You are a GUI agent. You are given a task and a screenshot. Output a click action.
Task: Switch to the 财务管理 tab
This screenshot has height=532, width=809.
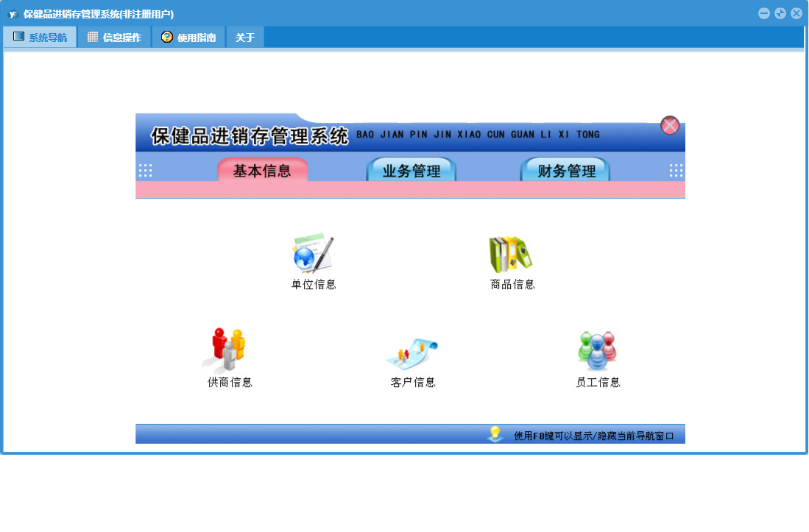pyautogui.click(x=565, y=169)
